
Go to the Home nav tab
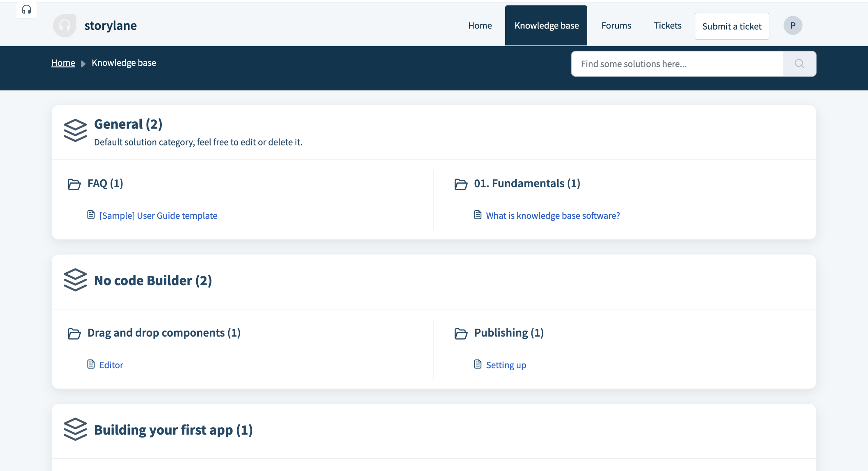pyautogui.click(x=480, y=25)
